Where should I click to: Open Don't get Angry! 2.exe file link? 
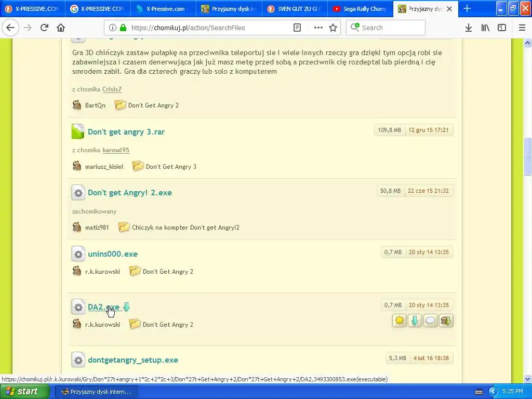pos(130,192)
